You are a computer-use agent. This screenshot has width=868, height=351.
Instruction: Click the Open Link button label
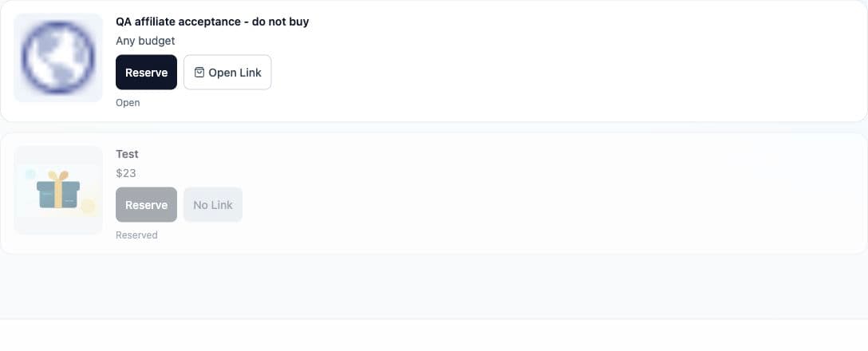tap(235, 73)
